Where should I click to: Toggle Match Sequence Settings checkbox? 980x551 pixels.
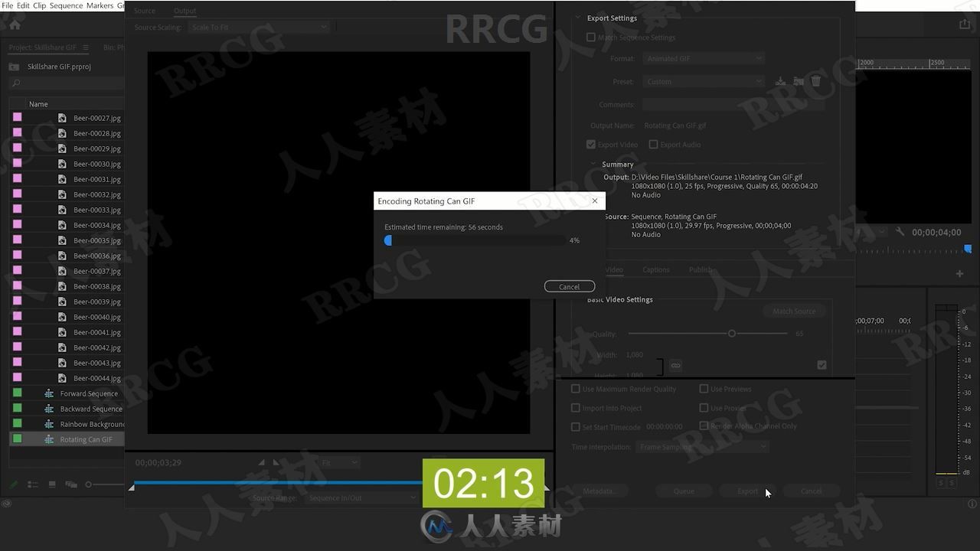point(590,37)
